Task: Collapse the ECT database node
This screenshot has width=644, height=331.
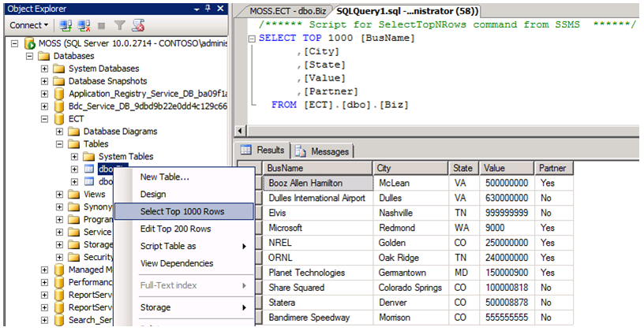Action: pos(45,119)
